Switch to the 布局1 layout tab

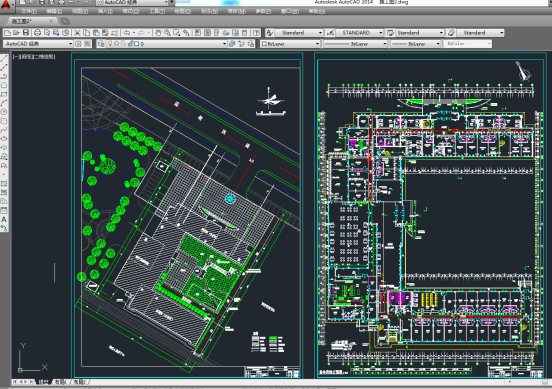[61, 382]
